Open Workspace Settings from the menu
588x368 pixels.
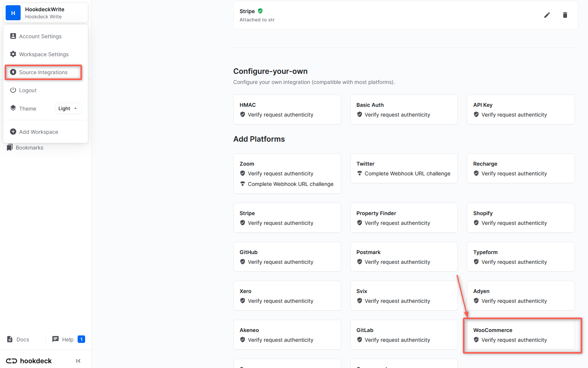coord(46,54)
